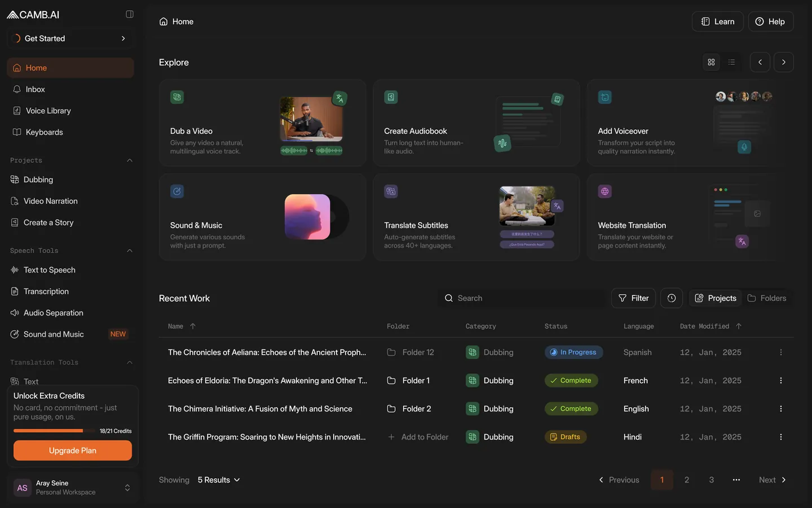Viewport: 812px width, 508px height.
Task: Click the Sound & Music card icon
Action: [177, 191]
